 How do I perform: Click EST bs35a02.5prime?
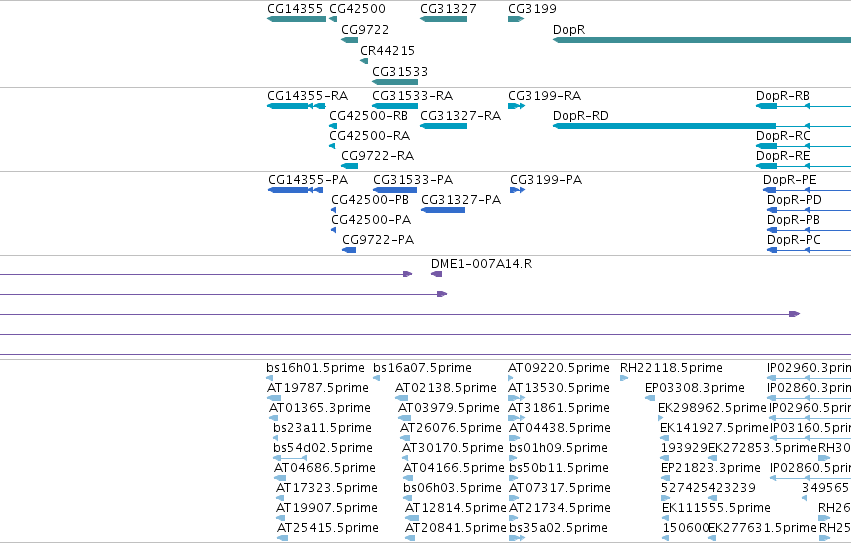pyautogui.click(x=518, y=538)
